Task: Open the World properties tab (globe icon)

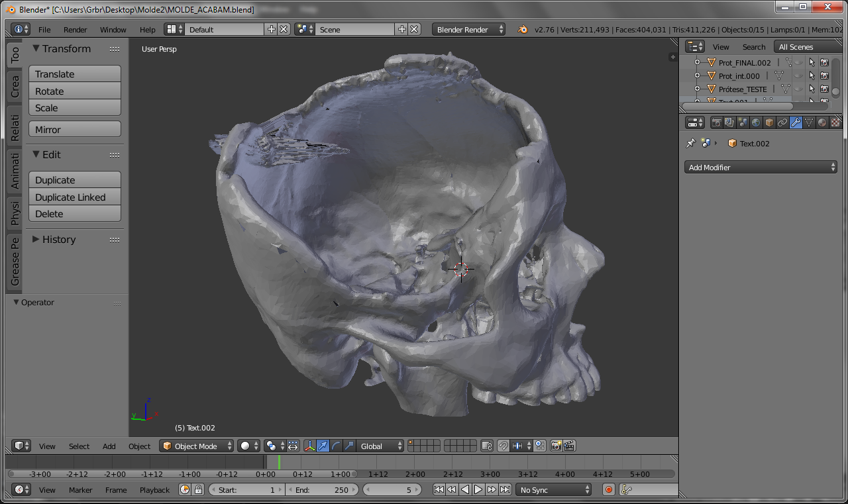Action: point(756,123)
